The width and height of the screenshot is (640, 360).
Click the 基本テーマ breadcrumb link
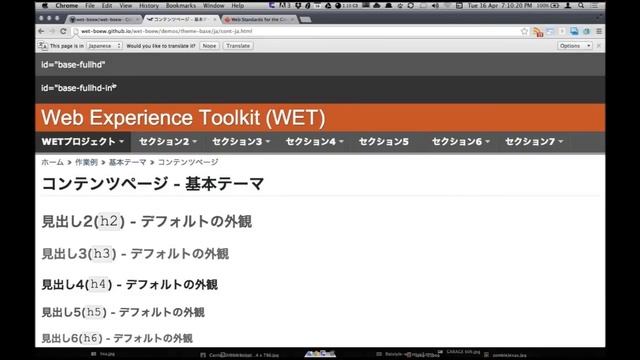click(127, 162)
